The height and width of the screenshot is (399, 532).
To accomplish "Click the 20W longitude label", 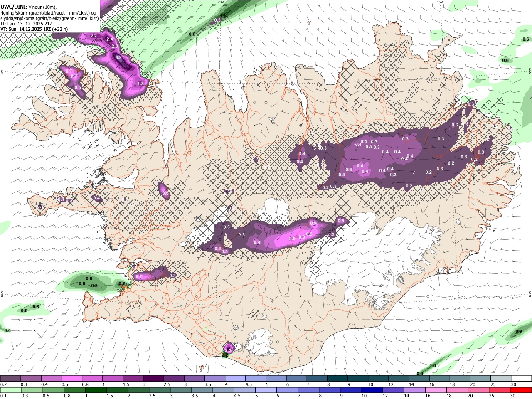I will pos(221,2).
